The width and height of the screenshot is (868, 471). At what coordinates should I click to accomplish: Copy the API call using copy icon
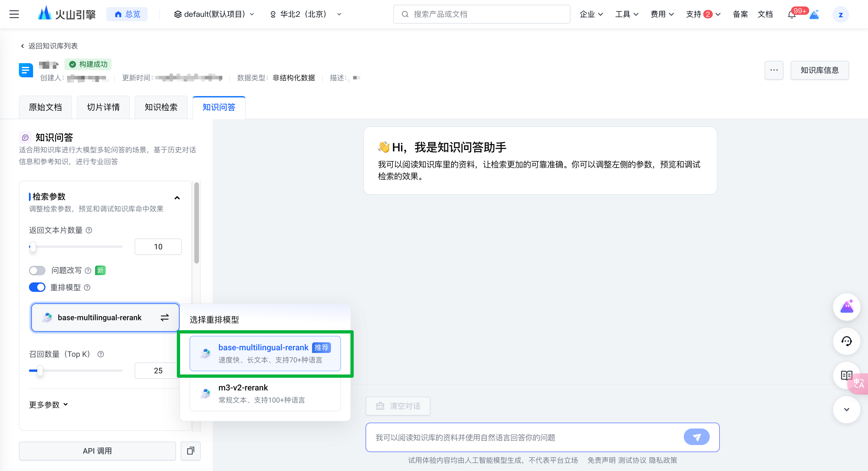tap(191, 451)
